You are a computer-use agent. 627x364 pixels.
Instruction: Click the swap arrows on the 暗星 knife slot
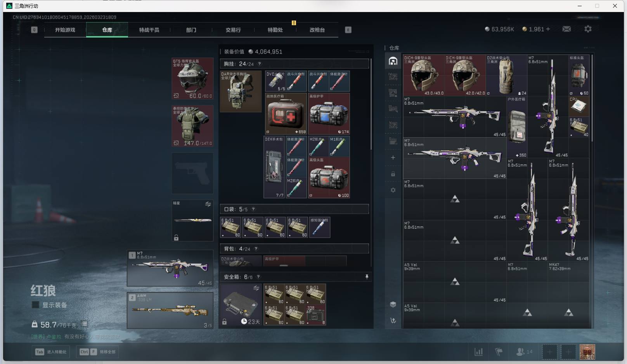pyautogui.click(x=208, y=204)
